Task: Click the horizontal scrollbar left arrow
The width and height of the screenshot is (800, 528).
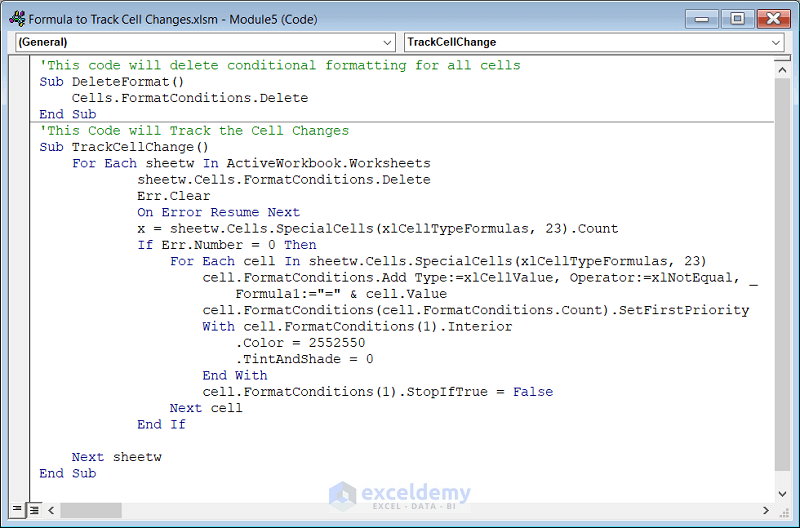Action: click(51, 510)
